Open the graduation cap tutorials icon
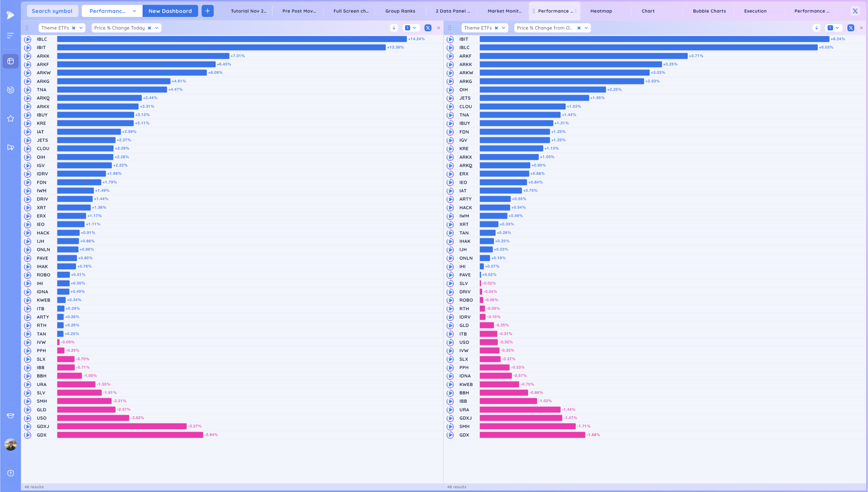This screenshot has width=868, height=492. coord(10,416)
